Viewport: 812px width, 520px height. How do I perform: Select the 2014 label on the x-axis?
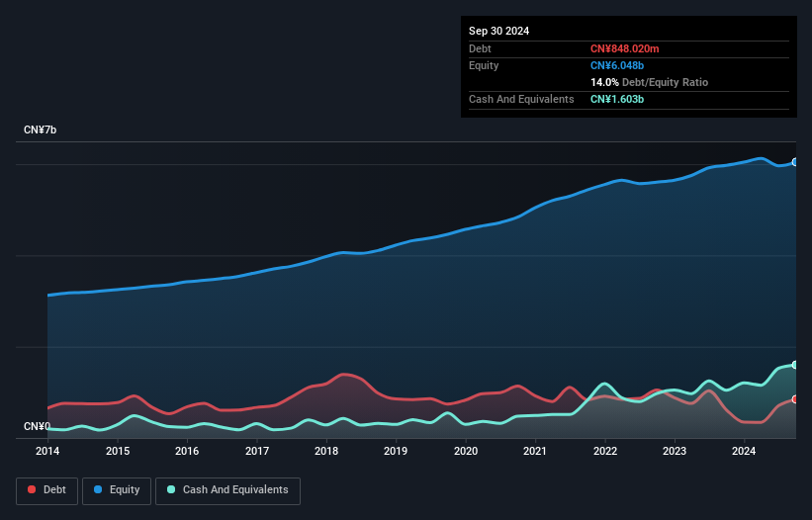tap(47, 452)
